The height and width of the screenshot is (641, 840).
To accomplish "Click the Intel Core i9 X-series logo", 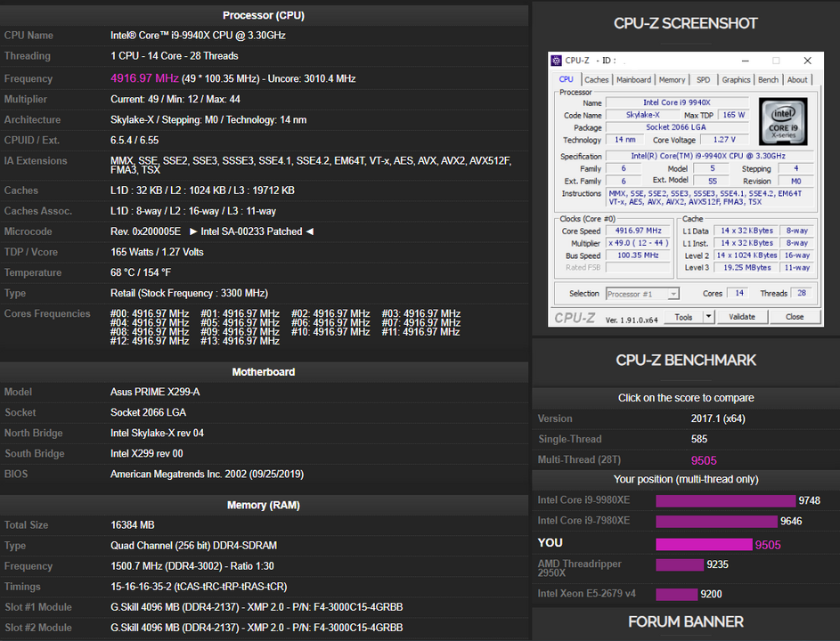I will [x=783, y=122].
